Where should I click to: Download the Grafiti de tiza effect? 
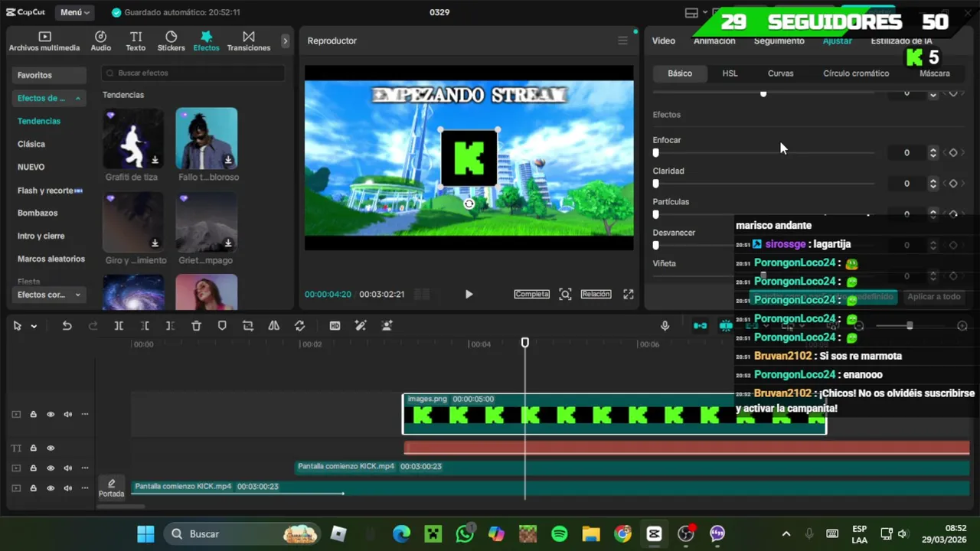[155, 160]
